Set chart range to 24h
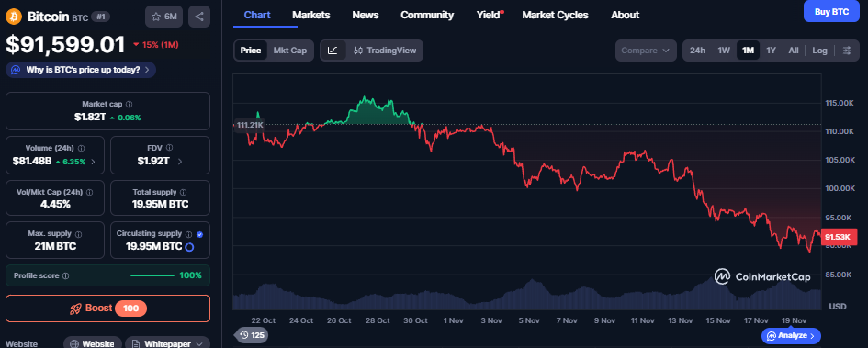Viewport: 868px width, 348px height. (x=697, y=51)
